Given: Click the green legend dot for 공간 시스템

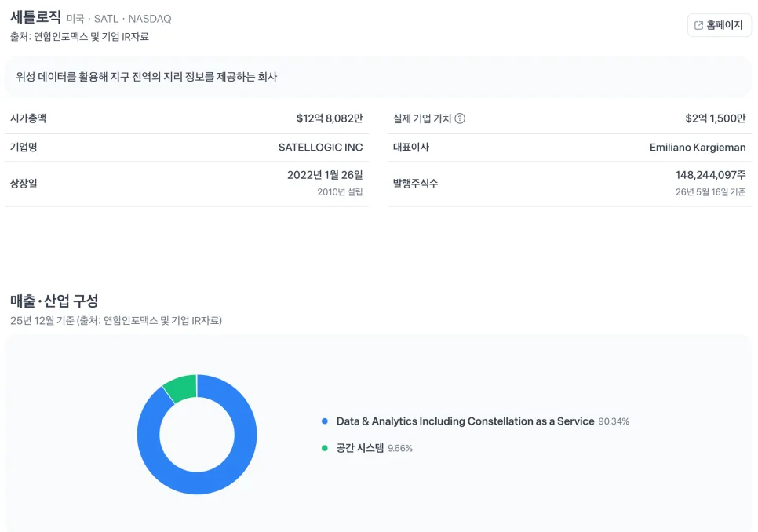Looking at the screenshot, I should [x=325, y=448].
